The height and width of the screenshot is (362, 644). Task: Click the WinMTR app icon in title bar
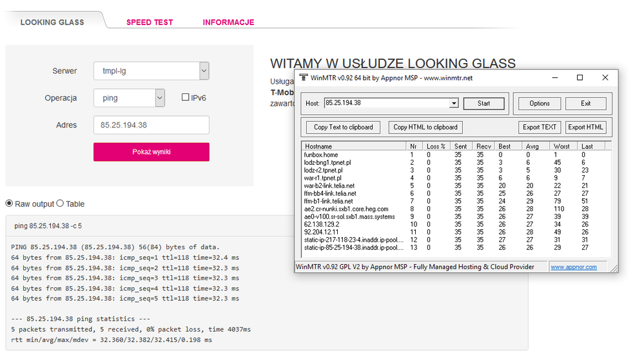coord(304,78)
